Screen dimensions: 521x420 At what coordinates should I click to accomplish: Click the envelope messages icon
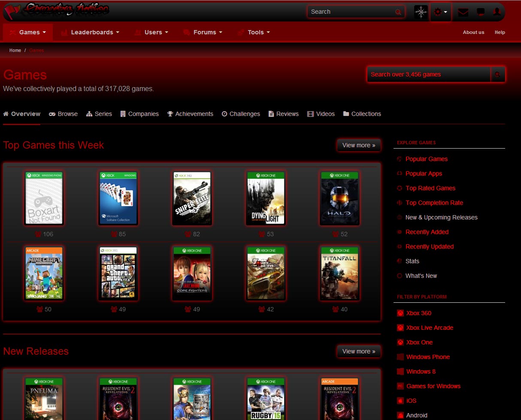coord(463,12)
